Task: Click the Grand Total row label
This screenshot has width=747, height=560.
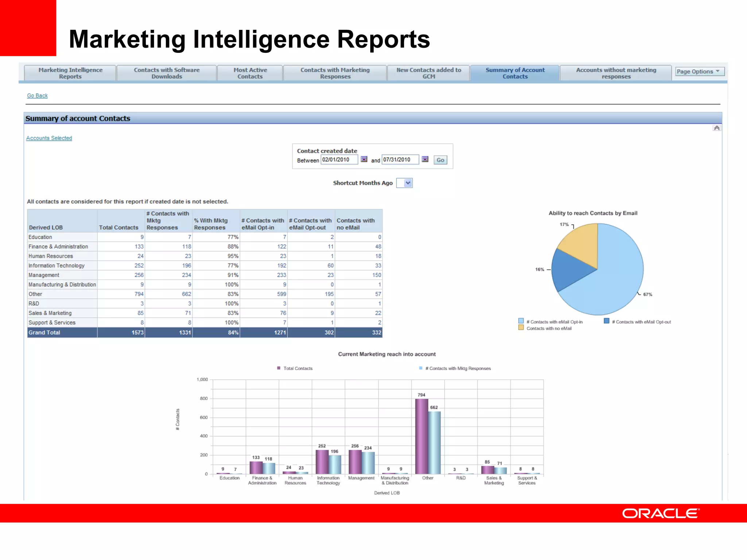Action: tap(44, 332)
